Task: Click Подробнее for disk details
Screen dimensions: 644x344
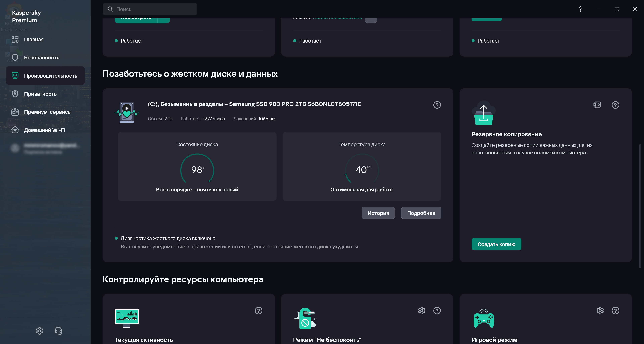Action: 421,213
